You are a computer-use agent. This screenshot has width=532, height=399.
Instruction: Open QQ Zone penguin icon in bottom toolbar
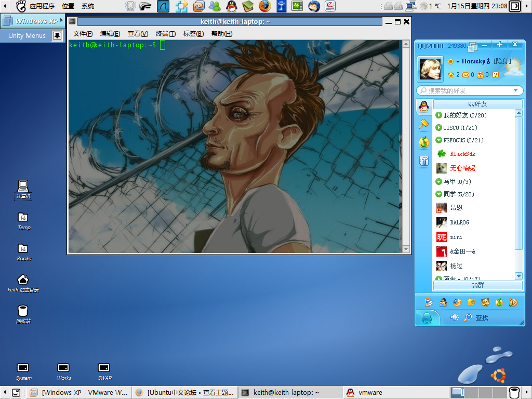point(443,302)
